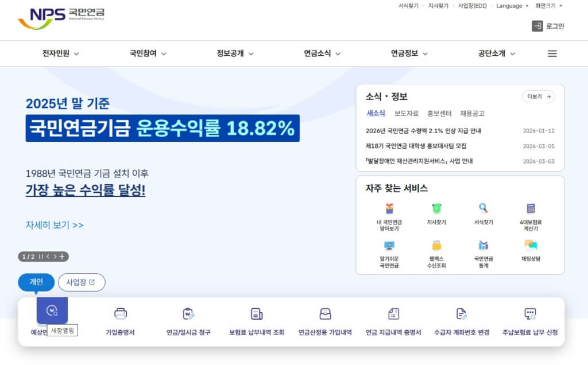This screenshot has height=365, width=588.
Task: Switch to 사업장 service view
Action: (81, 282)
